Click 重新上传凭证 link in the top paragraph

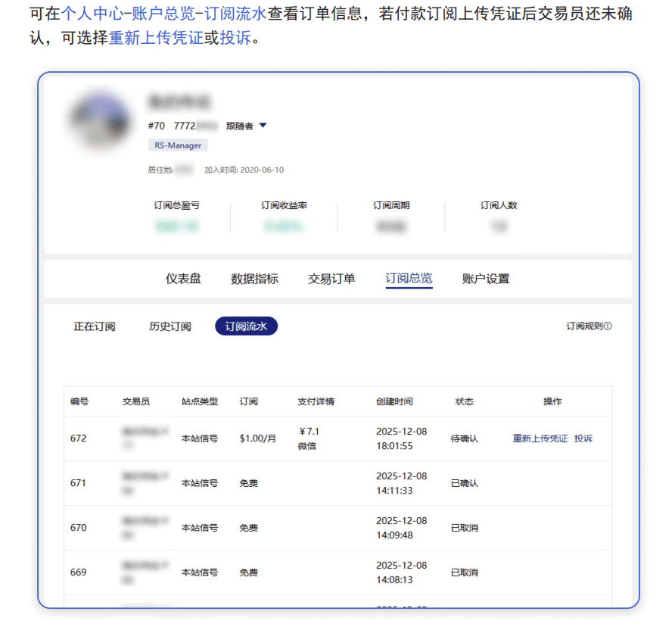[156, 38]
